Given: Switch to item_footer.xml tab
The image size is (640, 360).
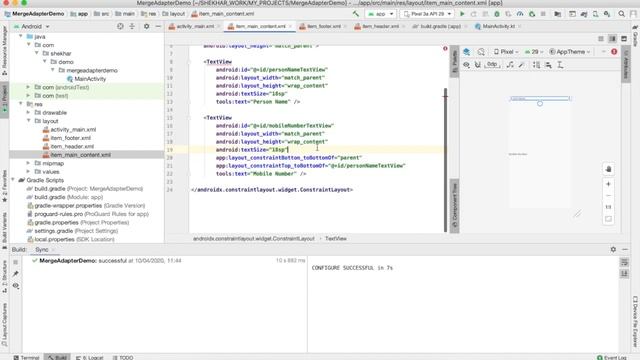Looking at the screenshot, I should point(324,26).
